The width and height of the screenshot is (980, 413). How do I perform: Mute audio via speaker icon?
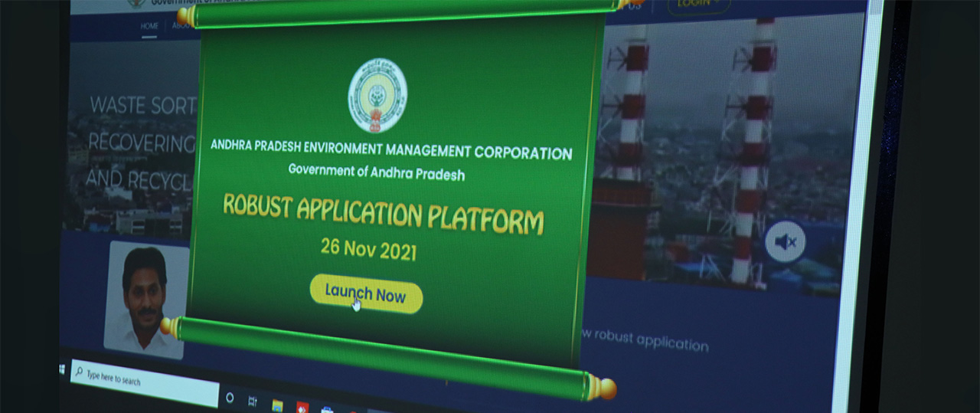click(785, 242)
